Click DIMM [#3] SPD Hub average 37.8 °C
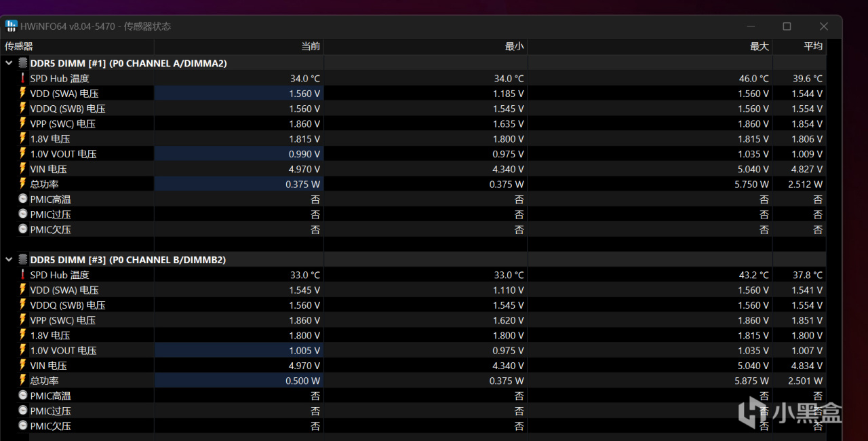The width and height of the screenshot is (868, 441). pos(808,275)
